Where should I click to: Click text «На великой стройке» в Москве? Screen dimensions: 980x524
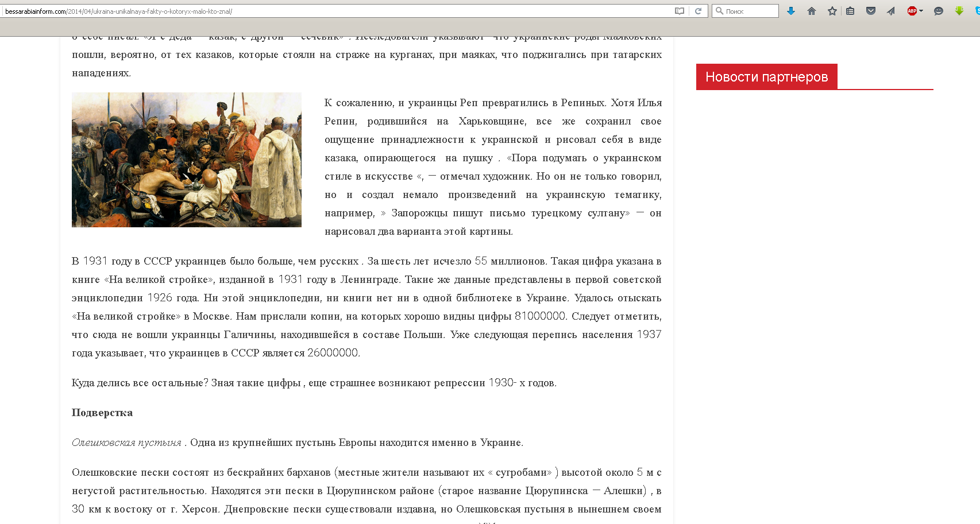[152, 316]
